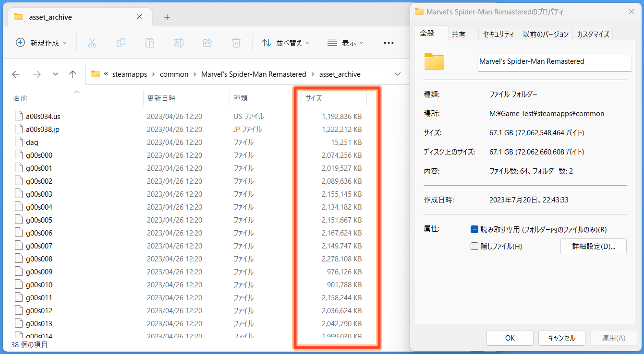The image size is (644, 354).
Task: Expand address bar history dropdown
Action: point(398,74)
